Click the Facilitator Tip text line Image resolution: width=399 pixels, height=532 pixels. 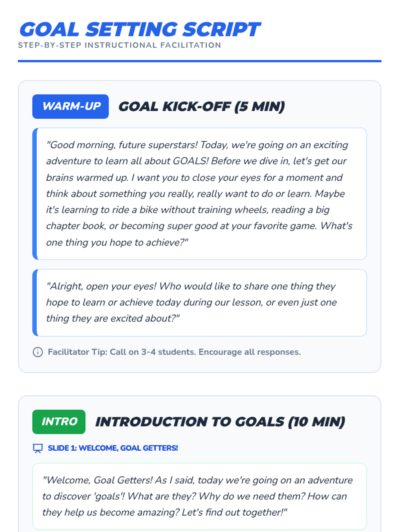[174, 352]
